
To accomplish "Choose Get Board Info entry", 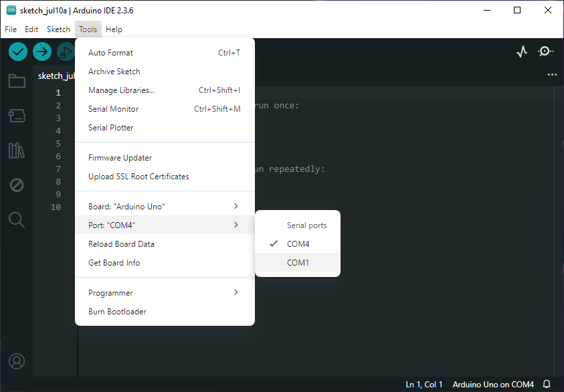I will pyautogui.click(x=165, y=262).
